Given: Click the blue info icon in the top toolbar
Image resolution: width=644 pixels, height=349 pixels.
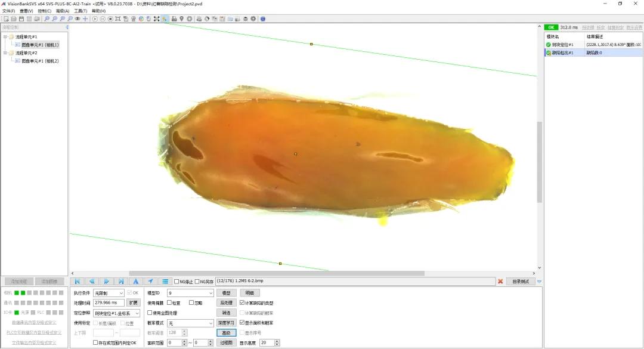Looking at the screenshot, I should tap(263, 19).
